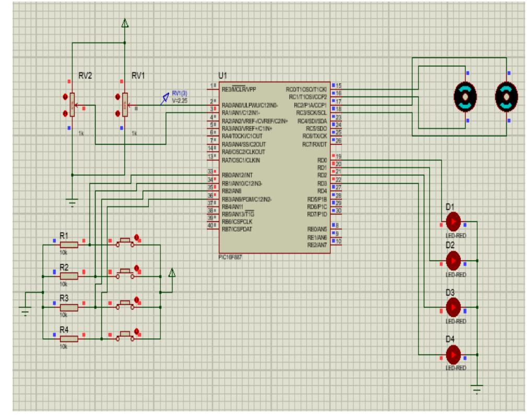
Task: Select resistor R1
Action: click(x=69, y=245)
